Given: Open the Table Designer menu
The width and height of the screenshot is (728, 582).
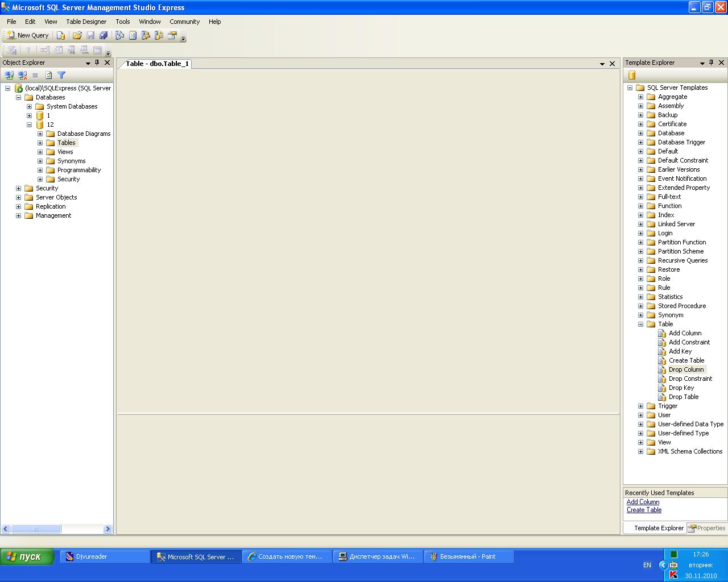Looking at the screenshot, I should (x=86, y=22).
